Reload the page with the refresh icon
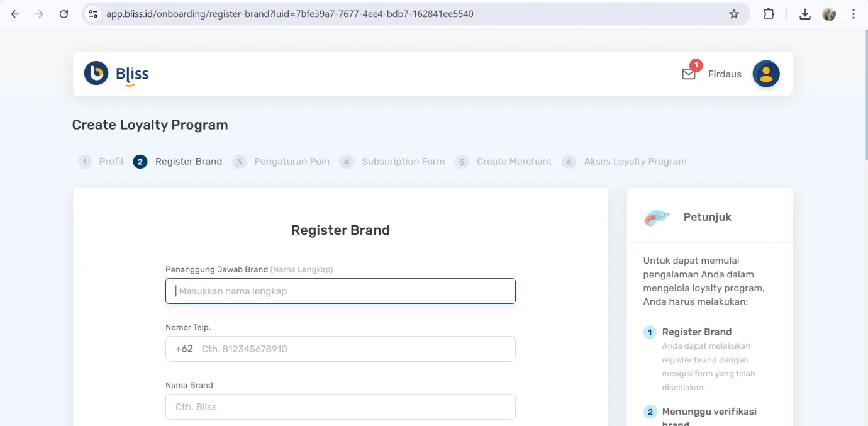Screen dimensions: 868x426 coord(64,13)
